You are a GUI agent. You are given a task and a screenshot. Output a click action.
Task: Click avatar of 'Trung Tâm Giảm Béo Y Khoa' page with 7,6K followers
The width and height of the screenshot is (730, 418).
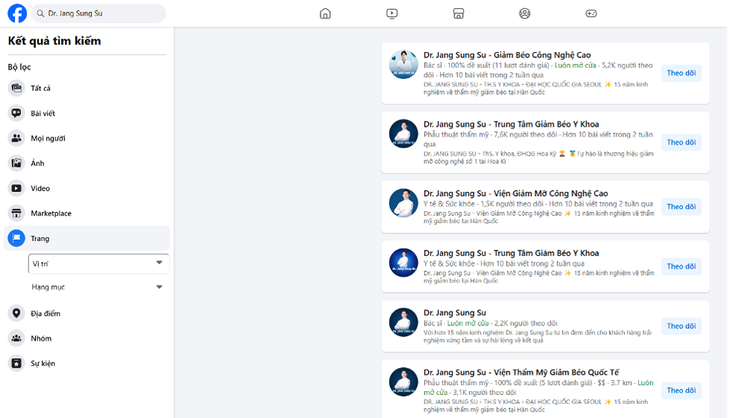point(403,134)
